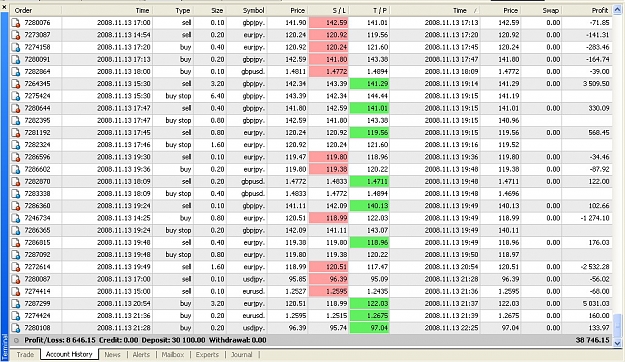
Task: Click the order icon for order 7274414
Action: point(16,291)
